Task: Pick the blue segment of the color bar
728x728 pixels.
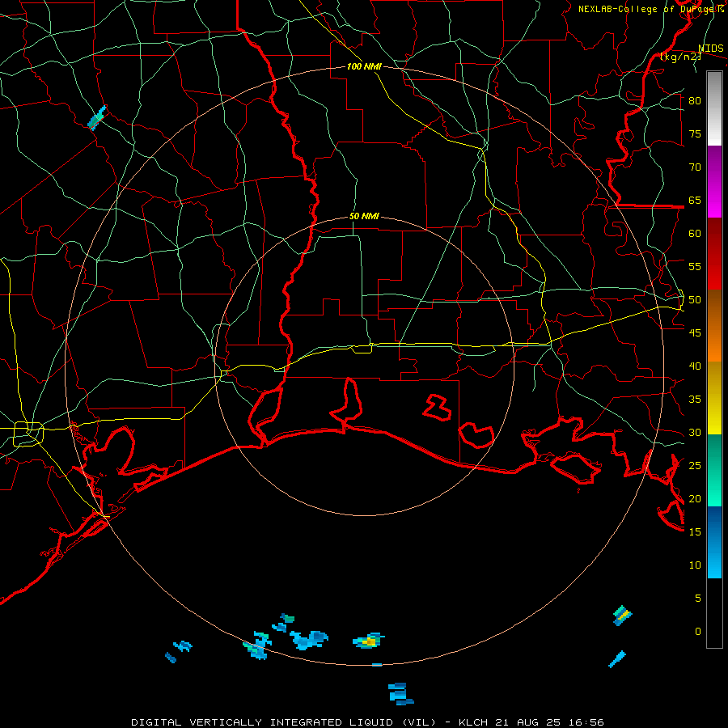Action: pos(714,542)
